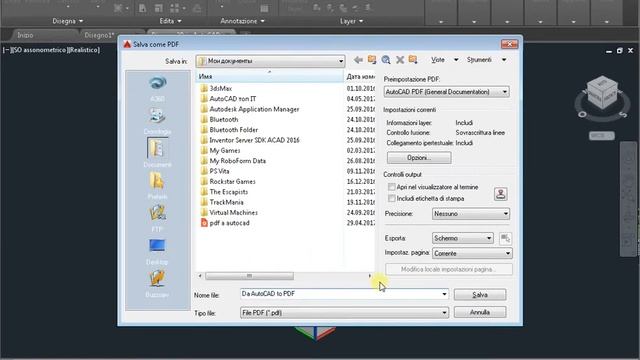The width and height of the screenshot is (640, 360).
Task: Open Preimpostazione PDF preset dropdown
Action: point(446,92)
